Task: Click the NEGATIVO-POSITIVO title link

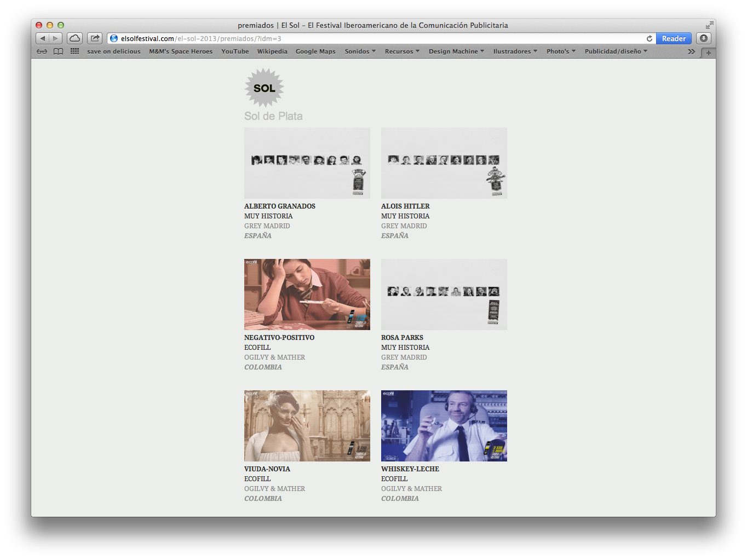Action: 279,338
